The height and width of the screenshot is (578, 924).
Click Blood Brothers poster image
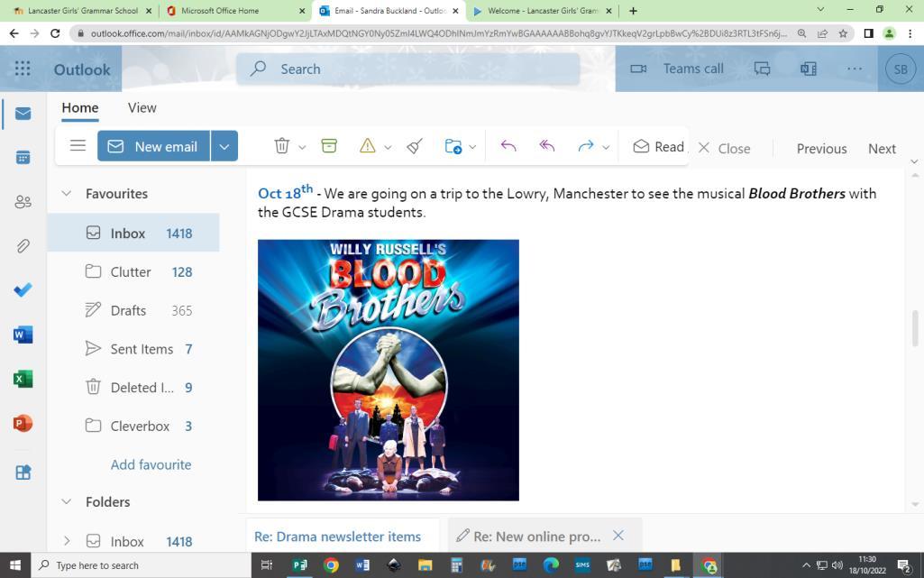[x=389, y=370]
